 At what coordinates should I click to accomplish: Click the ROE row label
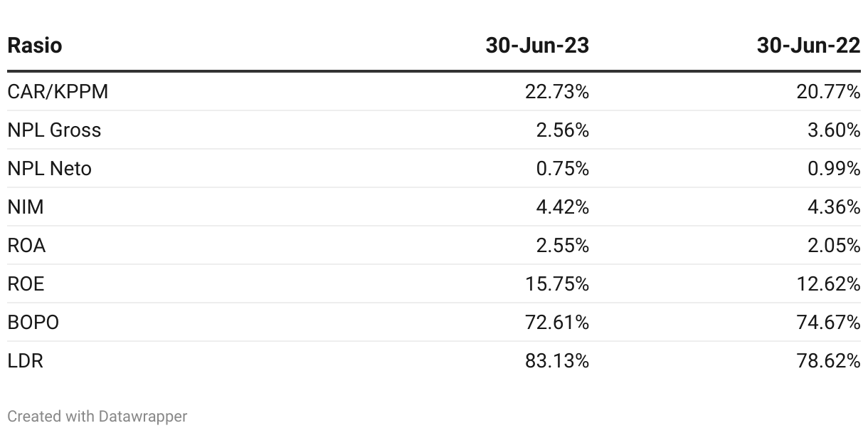pos(26,284)
